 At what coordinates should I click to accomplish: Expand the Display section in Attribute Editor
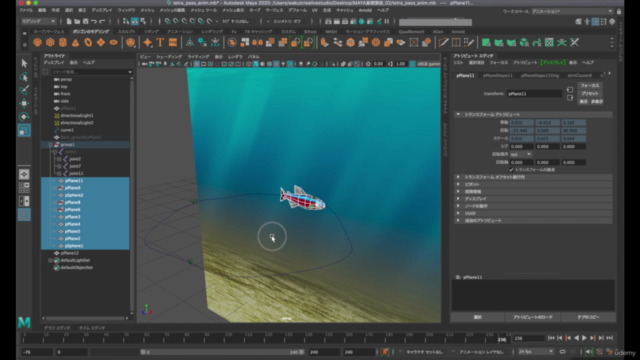[458, 199]
